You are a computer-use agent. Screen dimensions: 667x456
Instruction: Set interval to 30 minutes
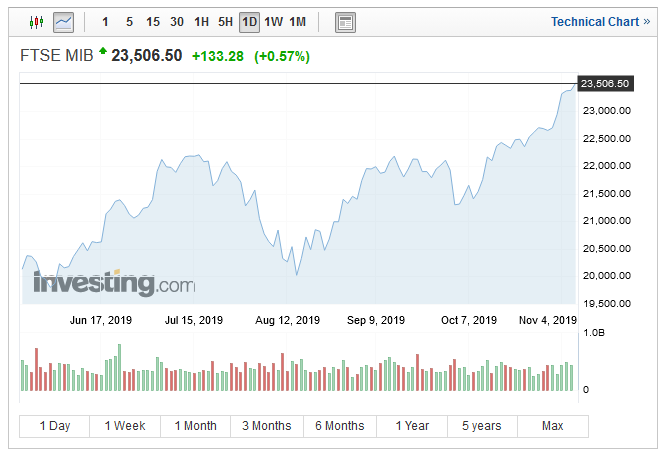click(x=177, y=22)
